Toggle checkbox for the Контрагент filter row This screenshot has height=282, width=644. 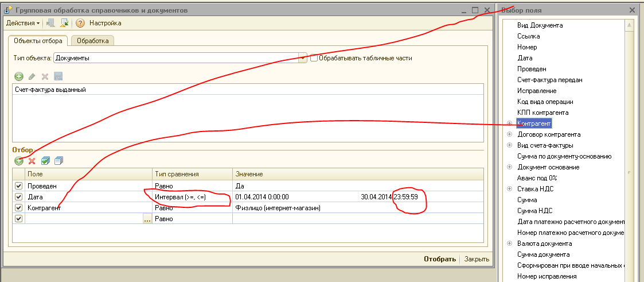pyautogui.click(x=18, y=208)
